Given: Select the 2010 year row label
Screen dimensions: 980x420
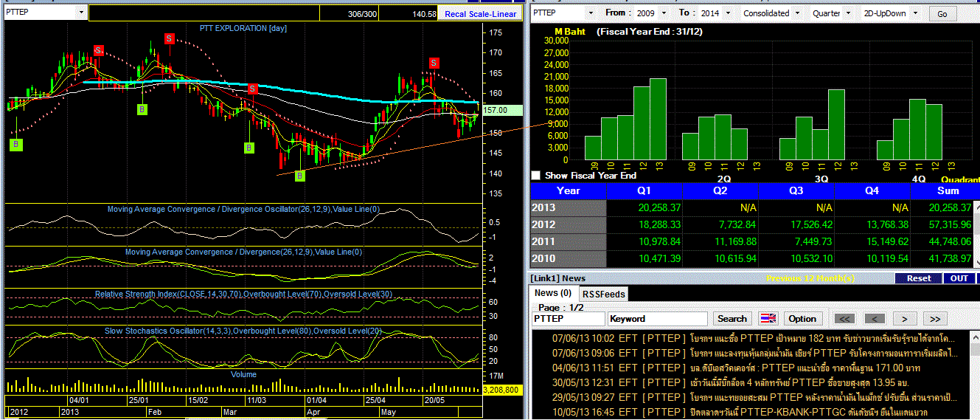Looking at the screenshot, I should (x=568, y=258).
